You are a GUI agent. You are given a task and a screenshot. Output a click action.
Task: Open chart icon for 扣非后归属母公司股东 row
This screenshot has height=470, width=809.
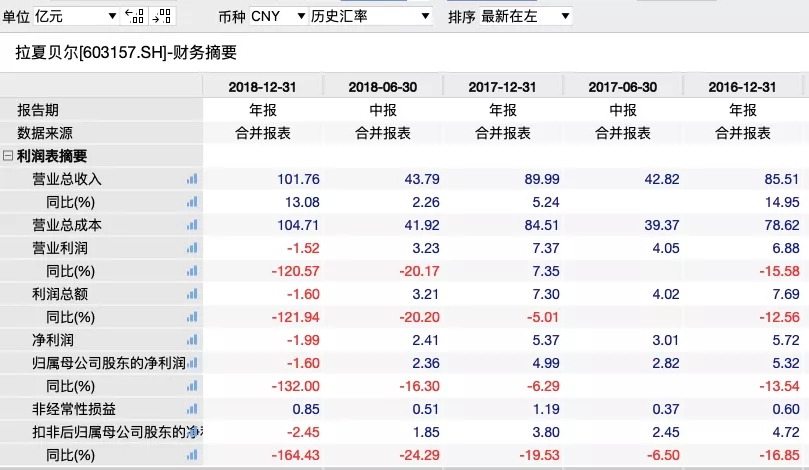pyautogui.click(x=193, y=432)
